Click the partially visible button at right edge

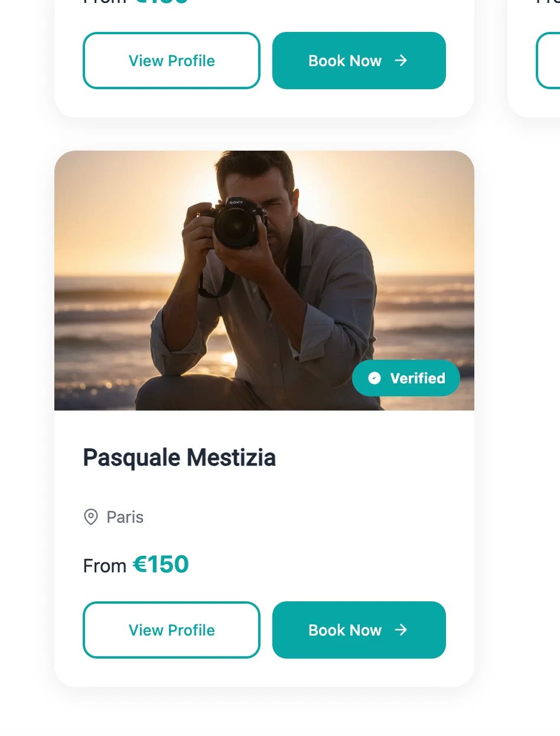pyautogui.click(x=549, y=61)
